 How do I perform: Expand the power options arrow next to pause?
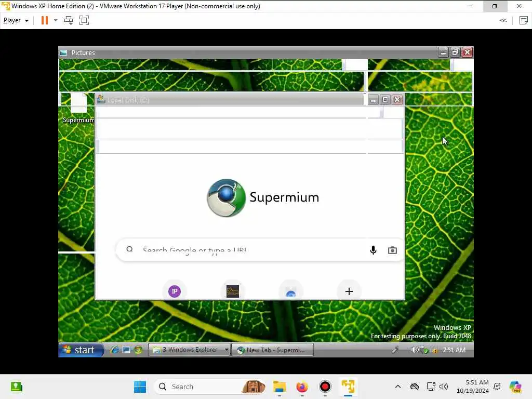point(56,20)
